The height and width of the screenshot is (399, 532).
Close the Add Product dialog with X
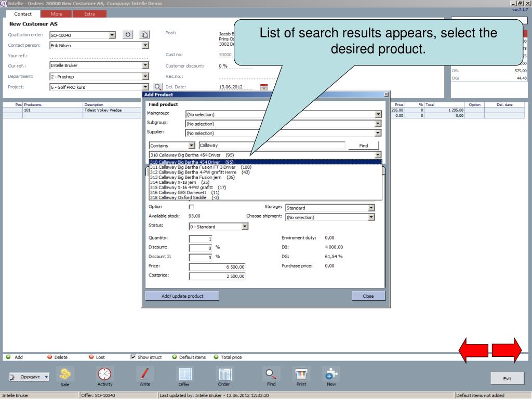tap(386, 95)
